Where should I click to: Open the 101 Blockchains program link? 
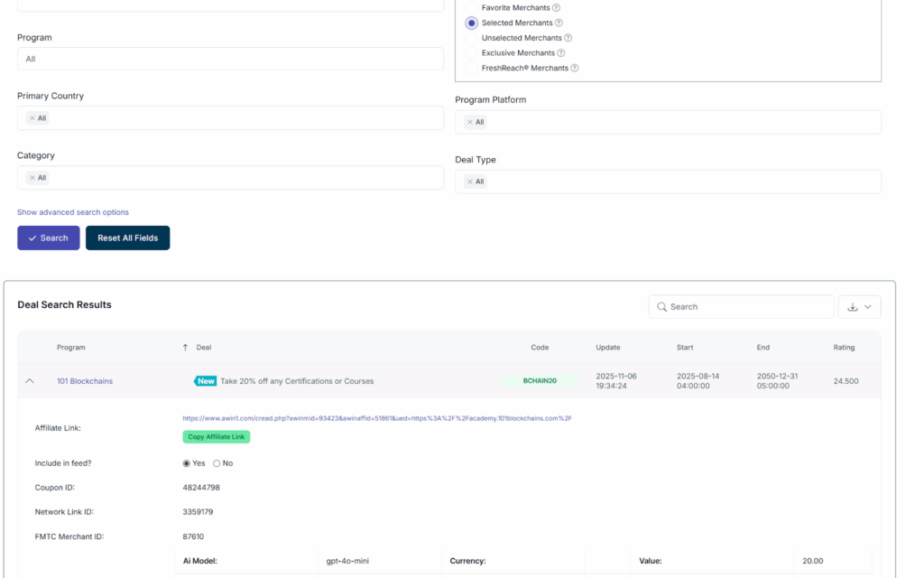pos(85,381)
